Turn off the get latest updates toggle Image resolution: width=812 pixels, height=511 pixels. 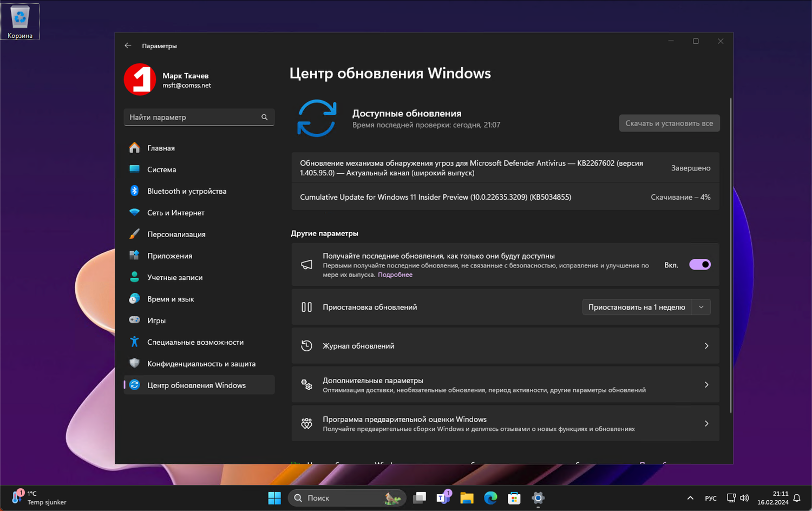click(700, 265)
